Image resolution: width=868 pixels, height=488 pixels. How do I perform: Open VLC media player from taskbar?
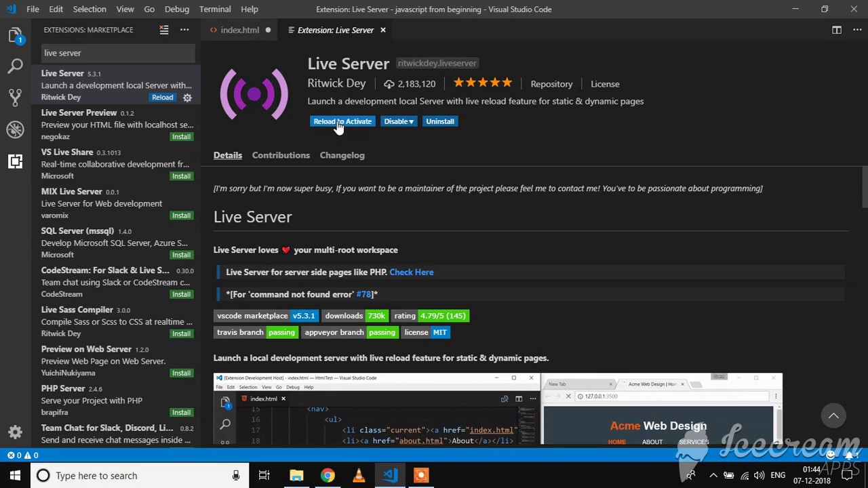tap(359, 476)
